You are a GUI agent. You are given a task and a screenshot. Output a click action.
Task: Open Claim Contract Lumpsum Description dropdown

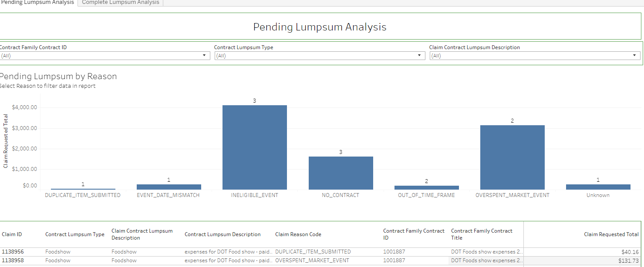(x=535, y=56)
